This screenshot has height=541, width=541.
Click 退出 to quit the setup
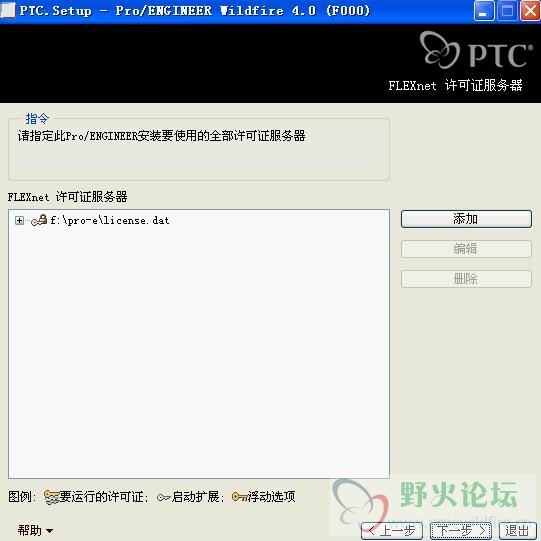point(518,531)
